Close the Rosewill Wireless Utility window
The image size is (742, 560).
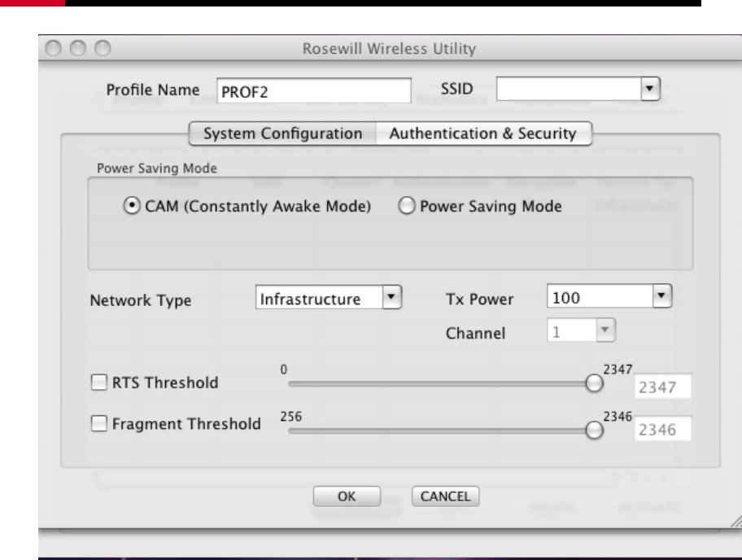[54, 48]
